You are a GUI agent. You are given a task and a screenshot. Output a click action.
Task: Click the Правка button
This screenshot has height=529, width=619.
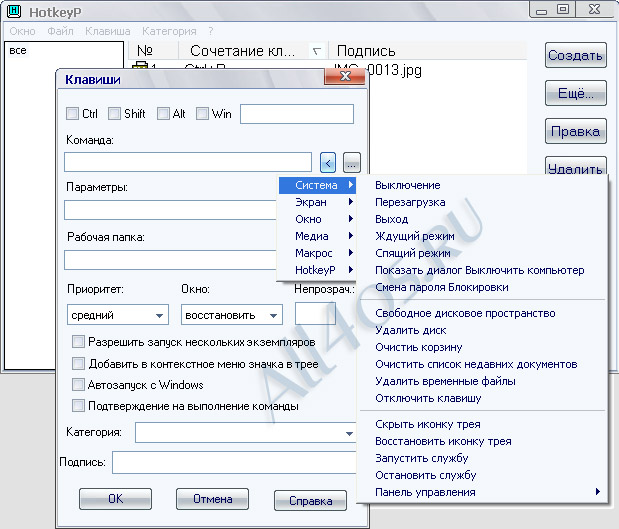(x=576, y=131)
